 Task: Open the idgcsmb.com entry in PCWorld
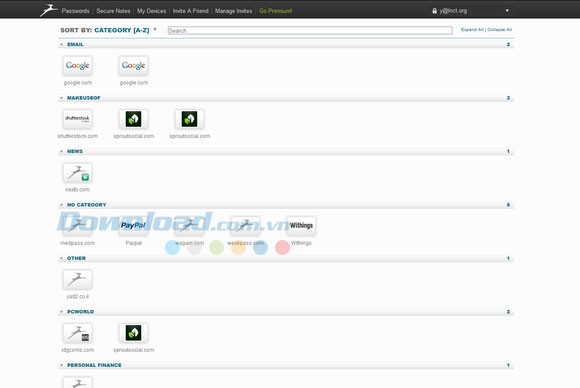point(77,333)
